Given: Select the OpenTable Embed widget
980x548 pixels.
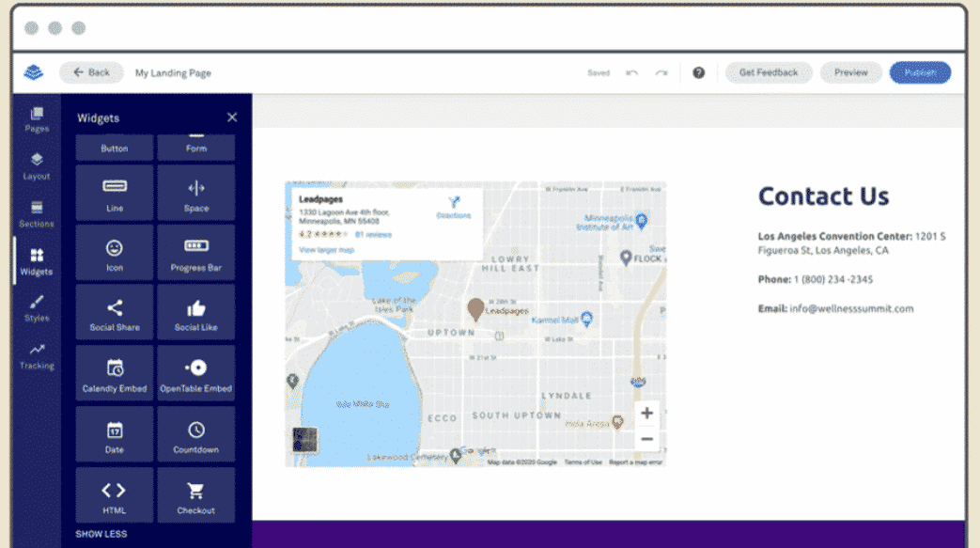Looking at the screenshot, I should click(x=196, y=373).
